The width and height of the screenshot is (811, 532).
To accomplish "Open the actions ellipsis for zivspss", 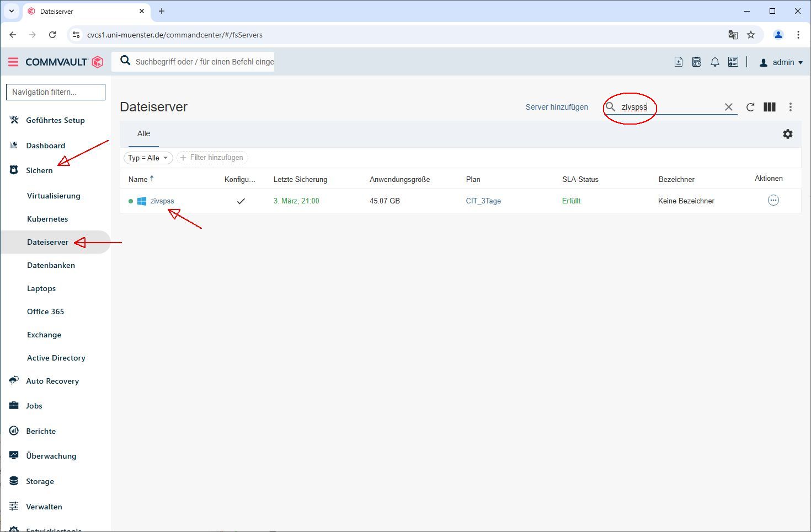I will point(773,201).
